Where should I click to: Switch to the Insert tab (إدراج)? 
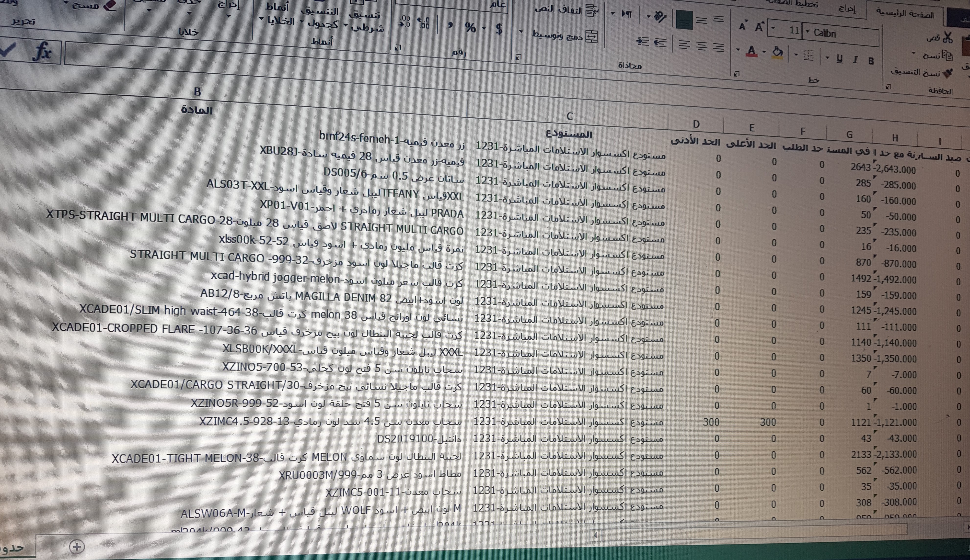click(847, 9)
